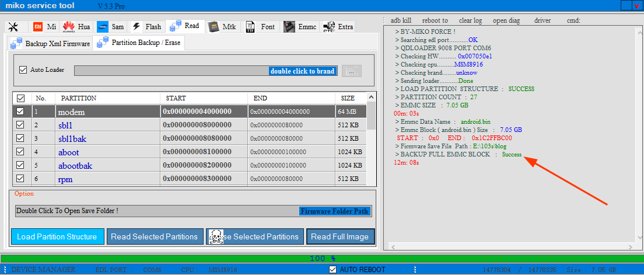644x275 pixels.
Task: Go to the Flash tab
Action: [146, 27]
